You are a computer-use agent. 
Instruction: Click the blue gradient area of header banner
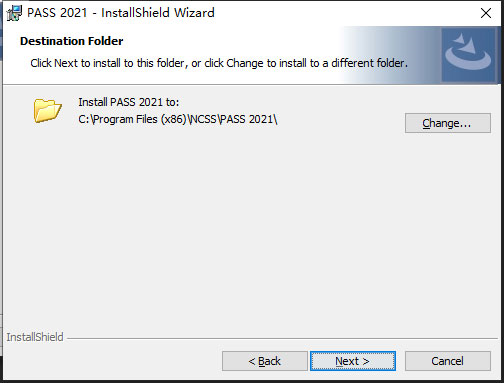[390, 55]
